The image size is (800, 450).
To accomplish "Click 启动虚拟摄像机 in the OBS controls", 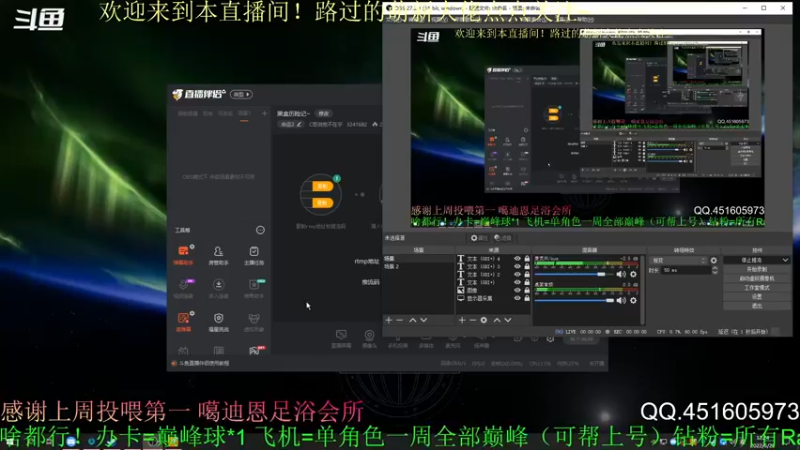I will pyautogui.click(x=757, y=279).
